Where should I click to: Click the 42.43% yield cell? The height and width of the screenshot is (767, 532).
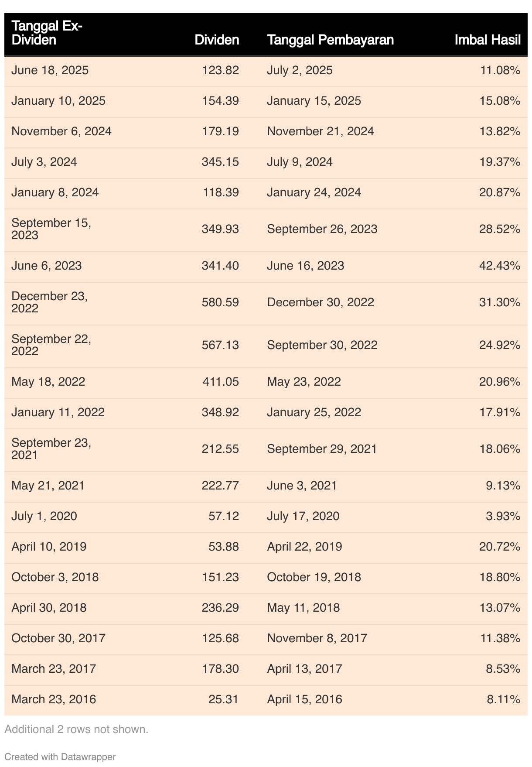[500, 266]
